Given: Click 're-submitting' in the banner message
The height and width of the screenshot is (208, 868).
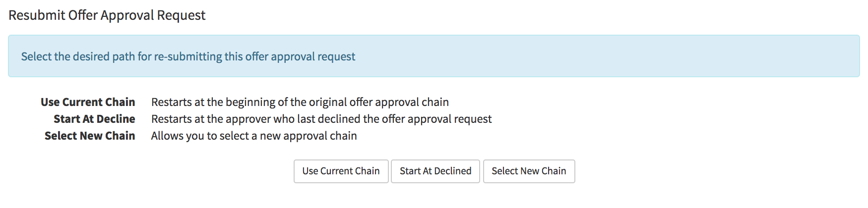Looking at the screenshot, I should point(188,56).
